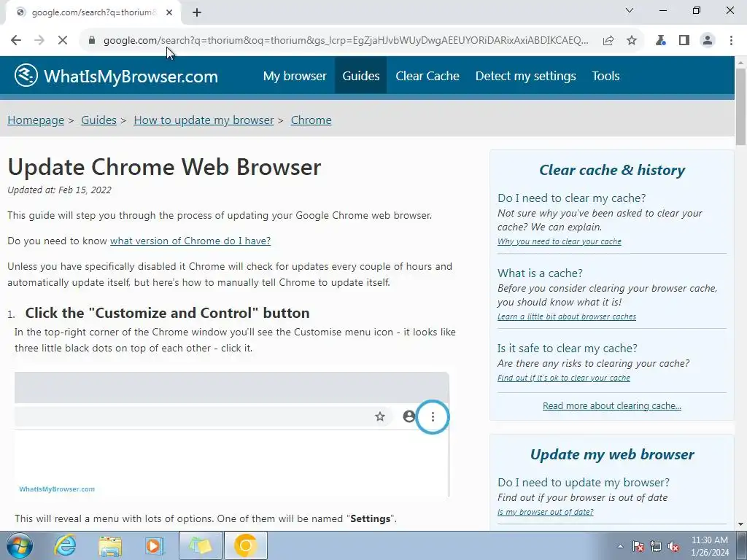Open a new tab with plus button
Viewport: 747px width, 560px height.
click(x=197, y=12)
